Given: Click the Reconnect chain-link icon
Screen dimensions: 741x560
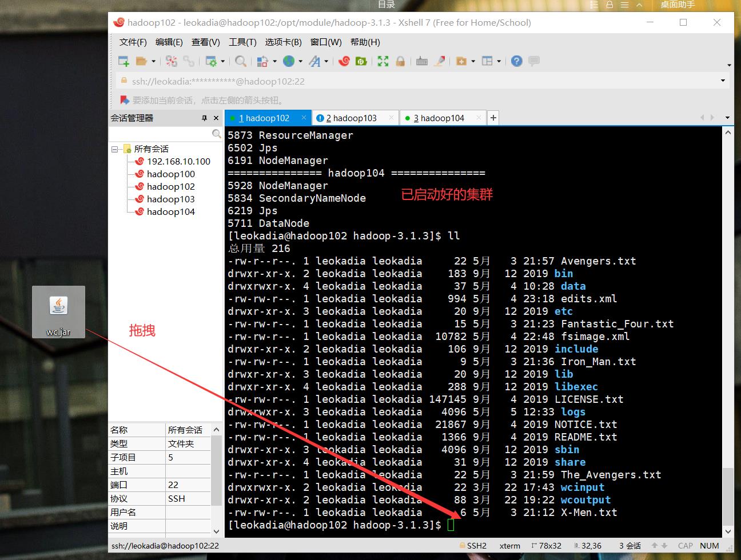Looking at the screenshot, I should pos(189,61).
